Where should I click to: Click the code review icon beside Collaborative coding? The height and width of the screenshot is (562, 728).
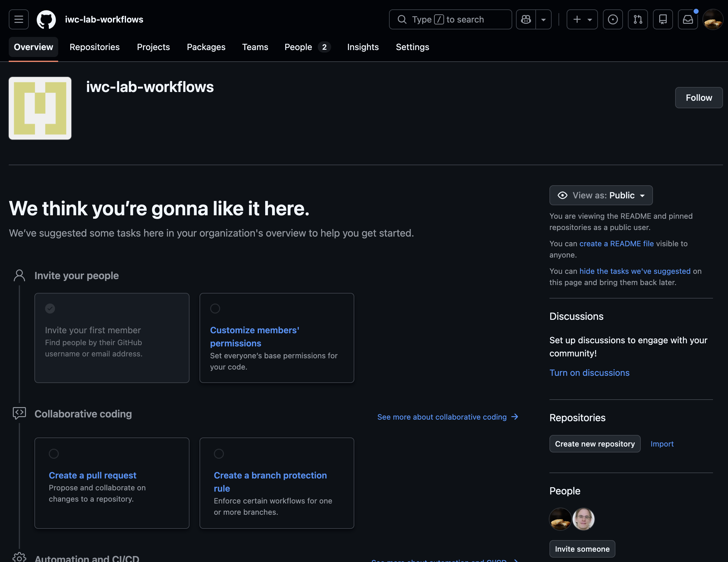pyautogui.click(x=19, y=413)
